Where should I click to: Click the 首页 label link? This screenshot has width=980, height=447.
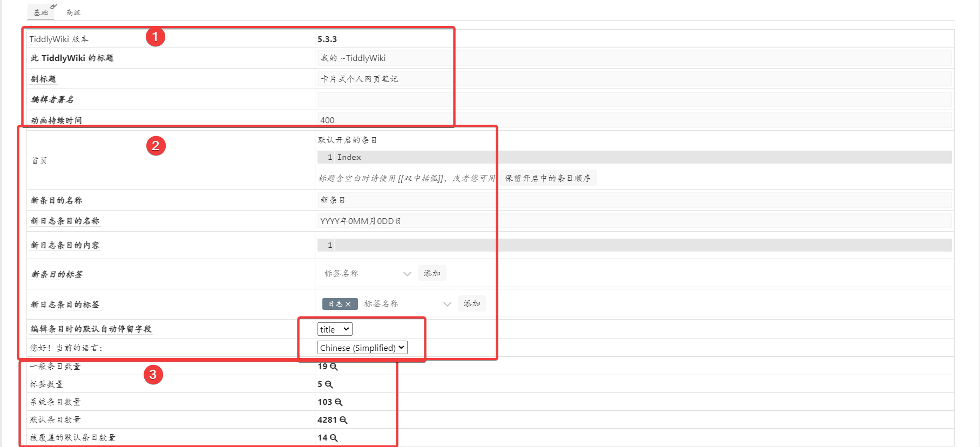(x=39, y=161)
